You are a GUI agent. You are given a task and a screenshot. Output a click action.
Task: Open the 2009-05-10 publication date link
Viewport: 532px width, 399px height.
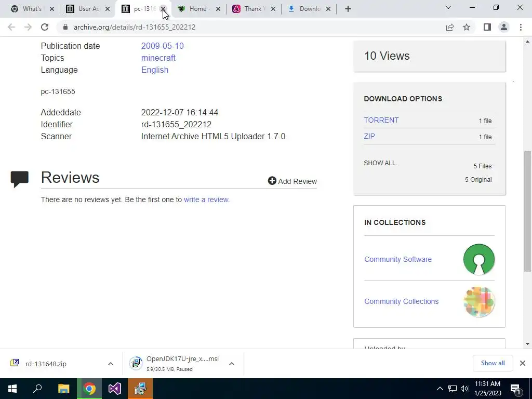162,46
